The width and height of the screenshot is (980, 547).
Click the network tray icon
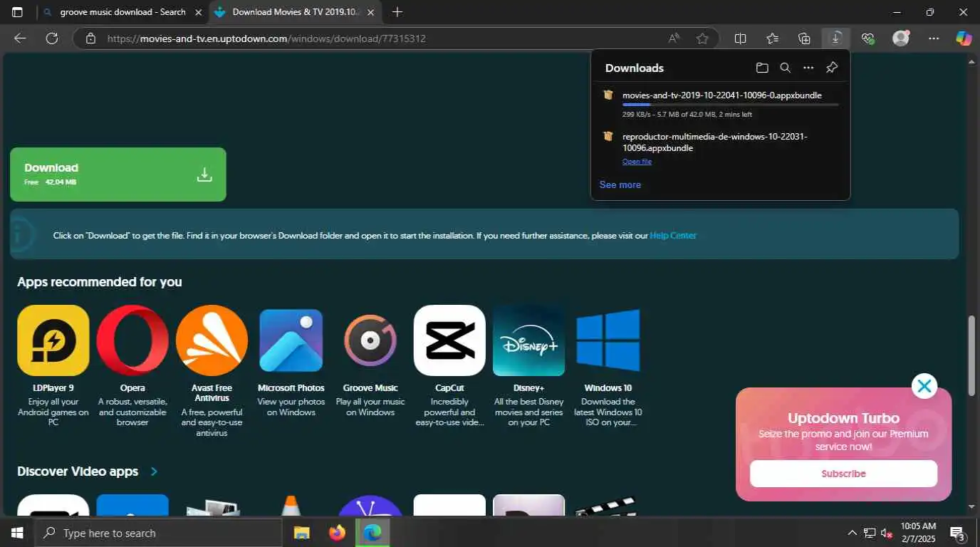(x=870, y=533)
